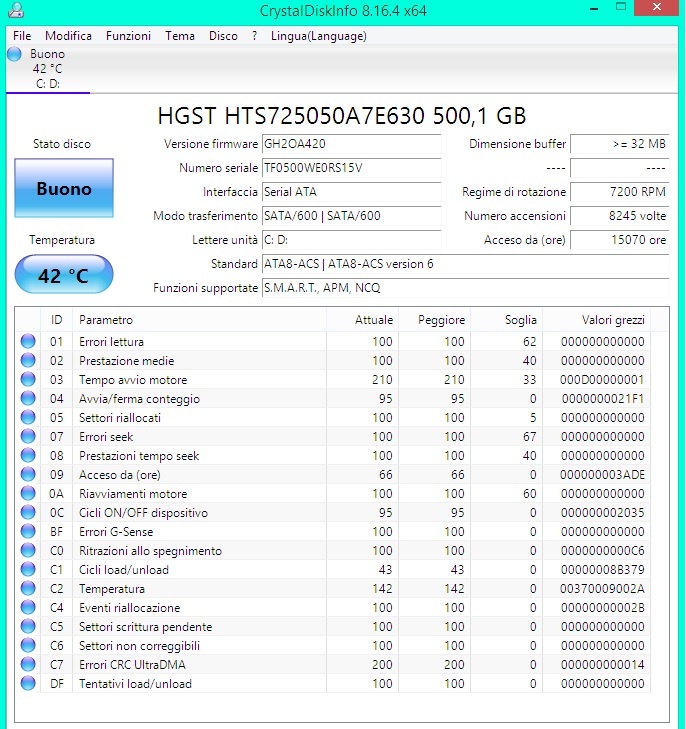
Task: Select the Tentativi load/unload parameter name
Action: (135, 684)
